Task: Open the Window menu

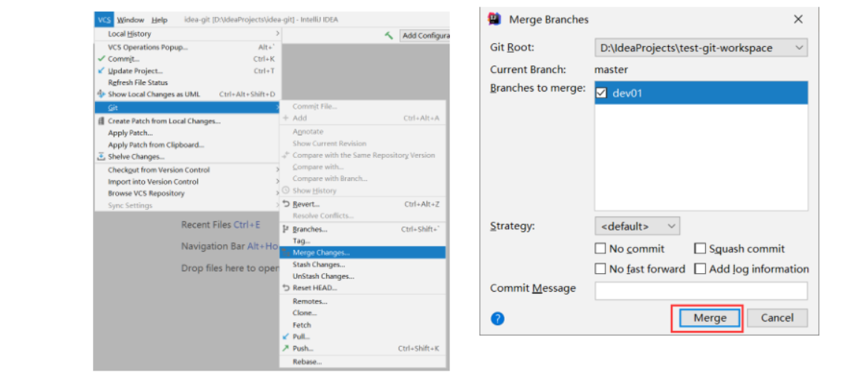Action: (x=131, y=20)
